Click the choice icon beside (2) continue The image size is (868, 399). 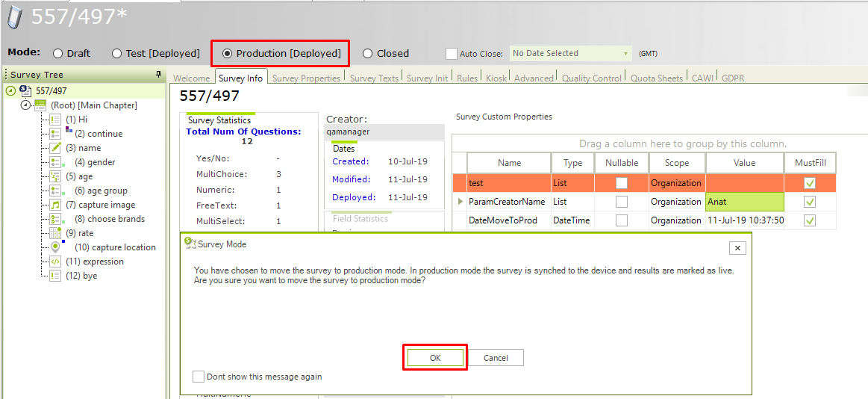click(x=54, y=134)
